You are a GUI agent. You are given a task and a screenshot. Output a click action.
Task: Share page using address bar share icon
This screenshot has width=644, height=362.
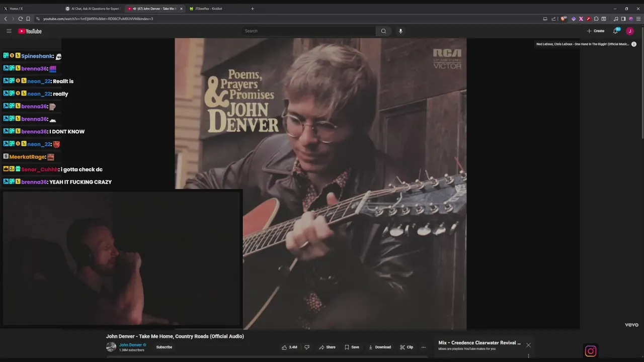[553, 19]
